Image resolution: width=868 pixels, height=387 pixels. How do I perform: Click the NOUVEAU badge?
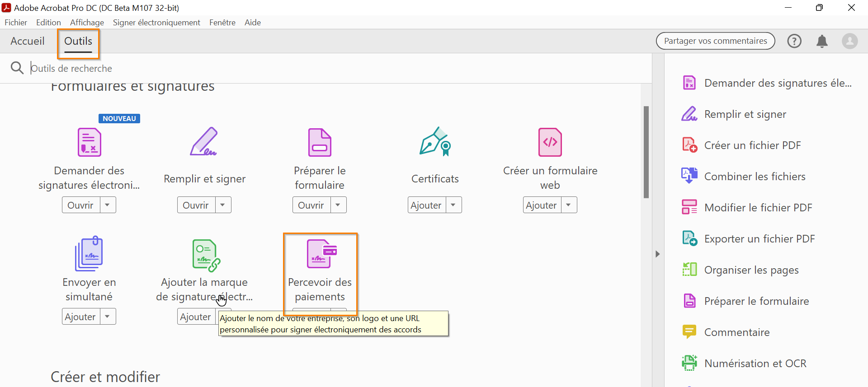click(119, 118)
